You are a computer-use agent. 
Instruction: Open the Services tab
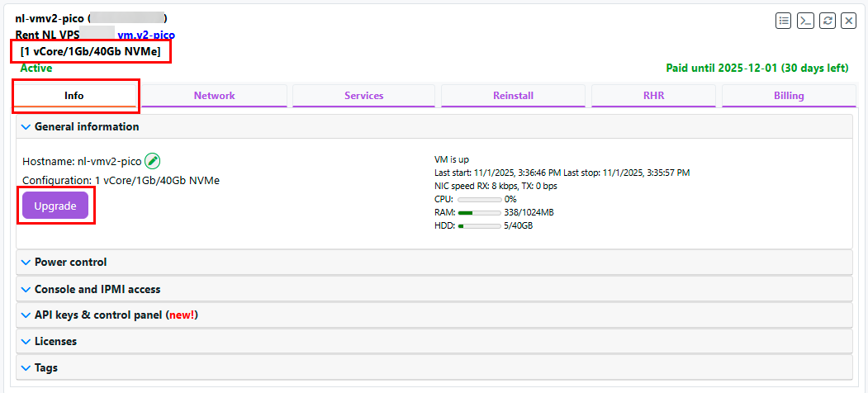(x=364, y=96)
